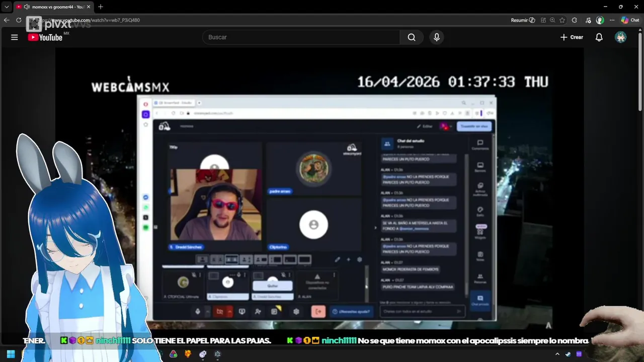644x362 pixels.
Task: Click Transmitir en vivo in the streamed studio
Action: pyautogui.click(x=474, y=126)
